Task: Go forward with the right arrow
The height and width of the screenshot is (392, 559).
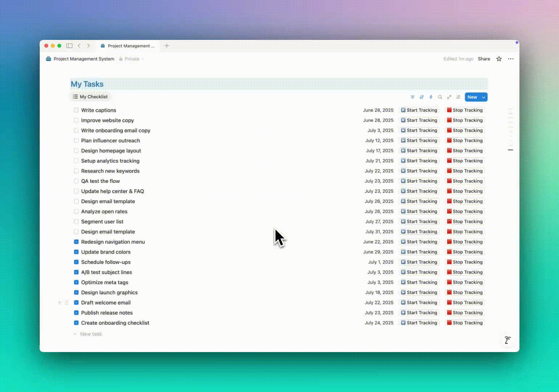Action: click(x=88, y=46)
